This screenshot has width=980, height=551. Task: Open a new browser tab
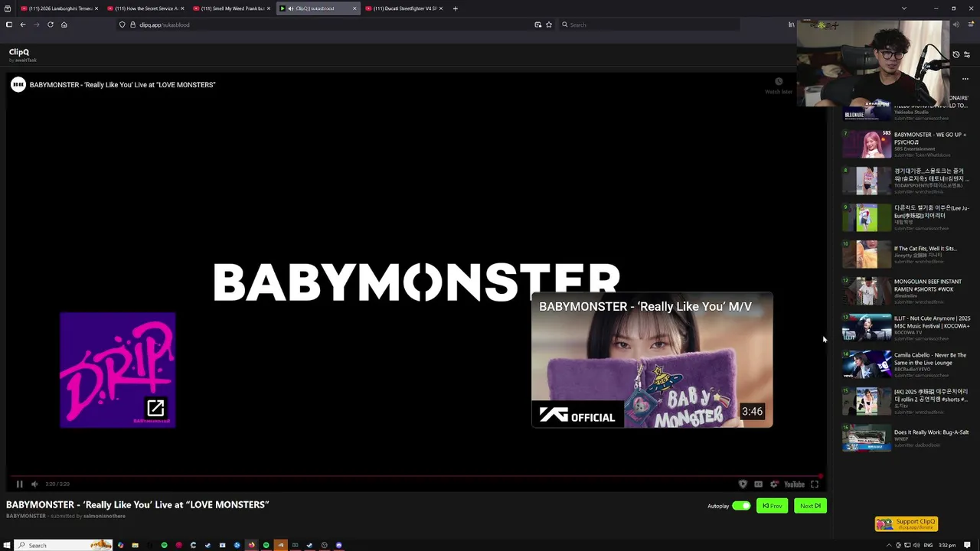tap(456, 8)
